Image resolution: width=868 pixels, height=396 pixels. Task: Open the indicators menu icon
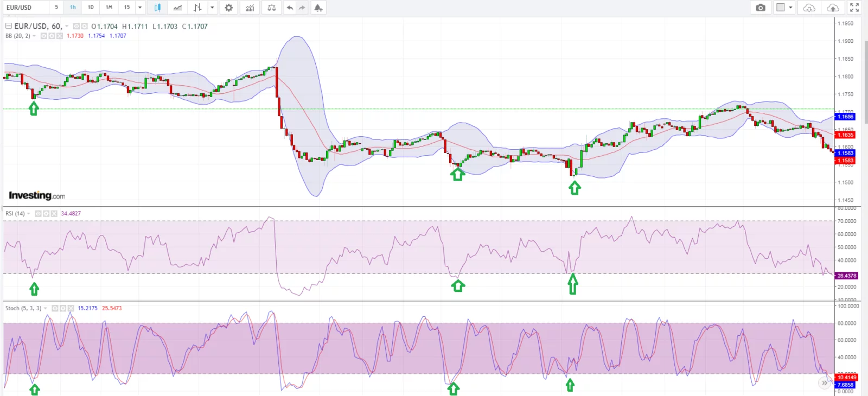250,8
